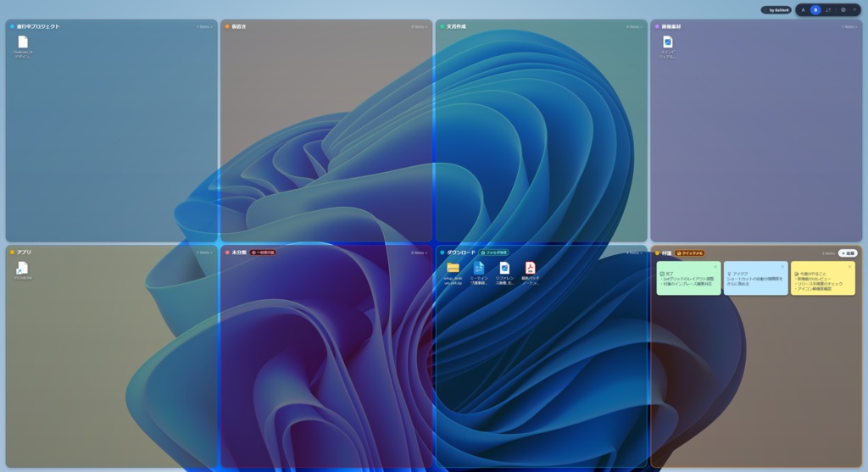Expand items count of アプリ panel
Viewport: 868px width, 472px height.
coord(204,253)
